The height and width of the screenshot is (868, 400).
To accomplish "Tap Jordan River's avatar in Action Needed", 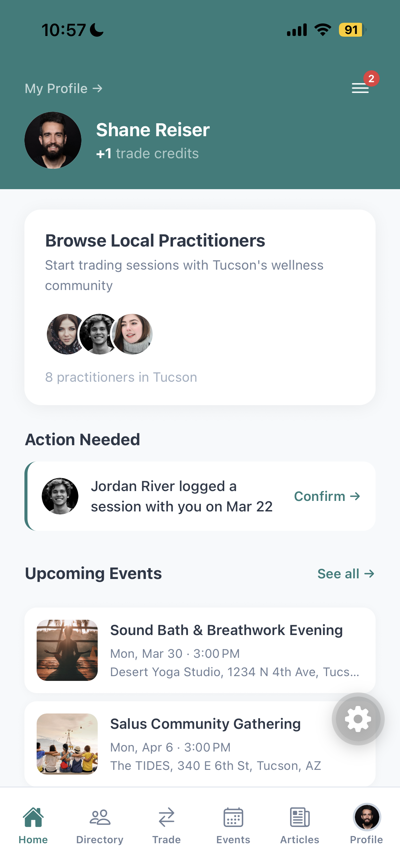I will coord(60,496).
